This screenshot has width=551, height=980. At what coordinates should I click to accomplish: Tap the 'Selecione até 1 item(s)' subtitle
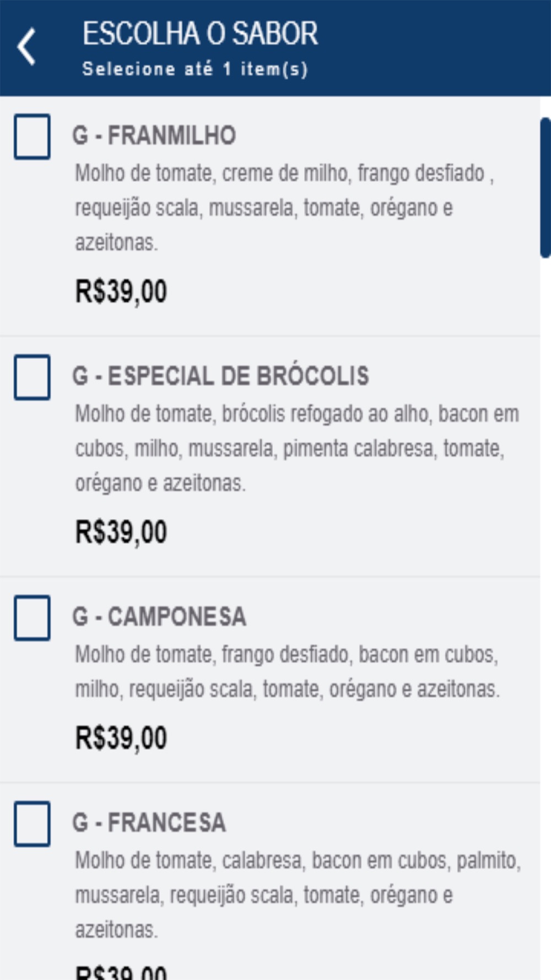195,69
